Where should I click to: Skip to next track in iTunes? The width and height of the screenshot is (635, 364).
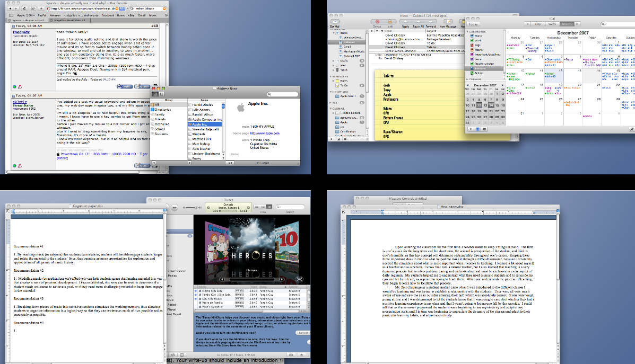point(175,208)
